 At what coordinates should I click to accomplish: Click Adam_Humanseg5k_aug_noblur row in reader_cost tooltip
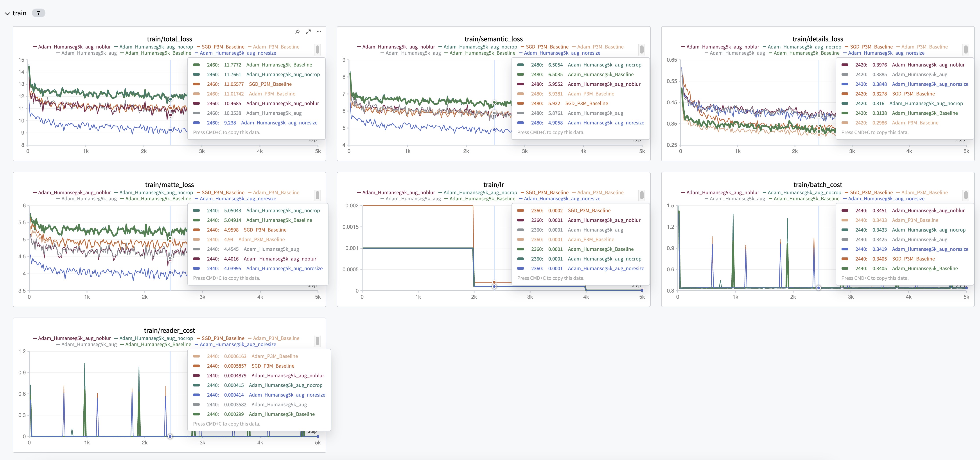coord(259,376)
